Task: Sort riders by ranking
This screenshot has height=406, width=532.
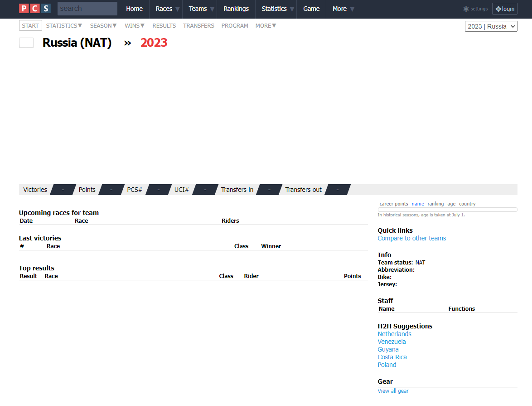Action: [435, 204]
